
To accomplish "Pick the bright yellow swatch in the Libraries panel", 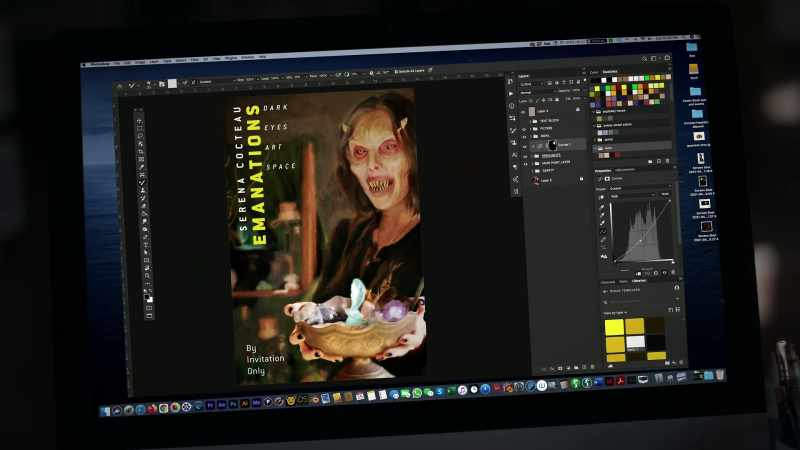I will click(614, 327).
